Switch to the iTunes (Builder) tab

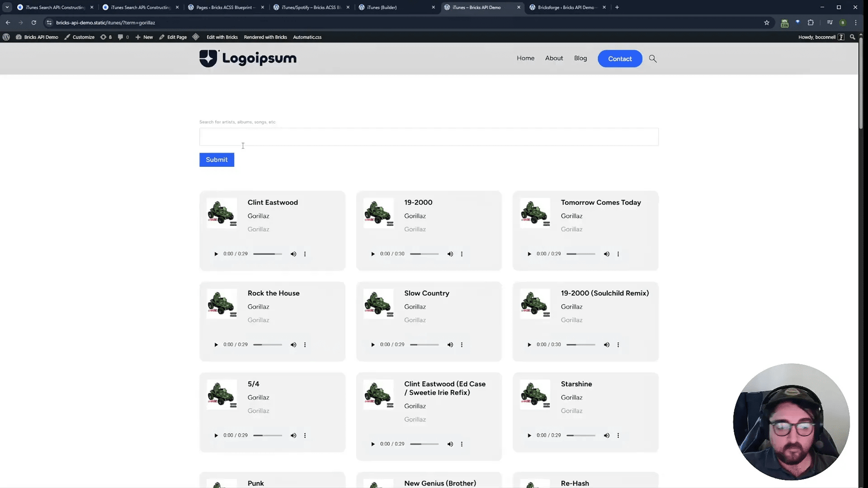[x=396, y=7]
